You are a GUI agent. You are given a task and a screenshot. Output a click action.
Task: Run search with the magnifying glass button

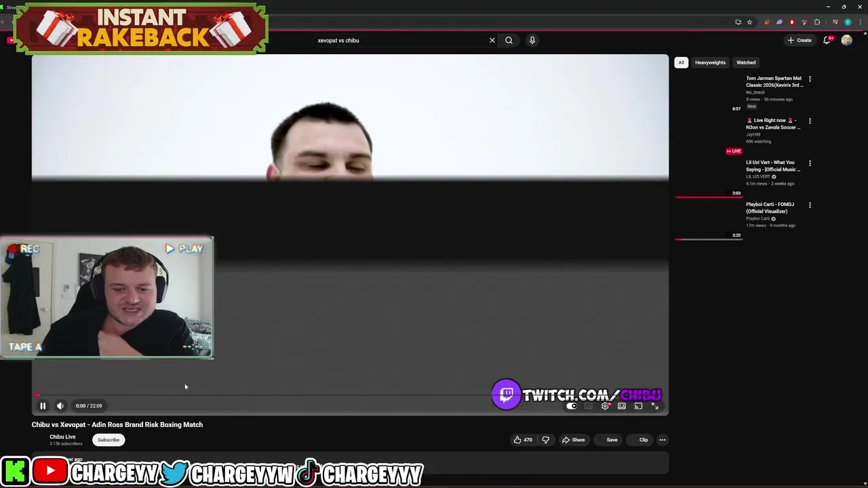point(509,40)
